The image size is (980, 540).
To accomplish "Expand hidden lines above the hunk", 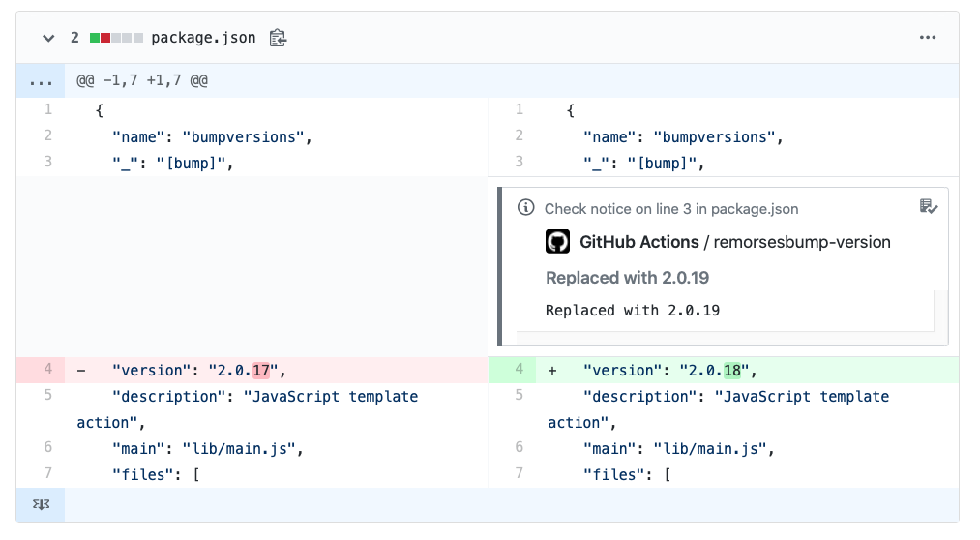I will tap(41, 81).
